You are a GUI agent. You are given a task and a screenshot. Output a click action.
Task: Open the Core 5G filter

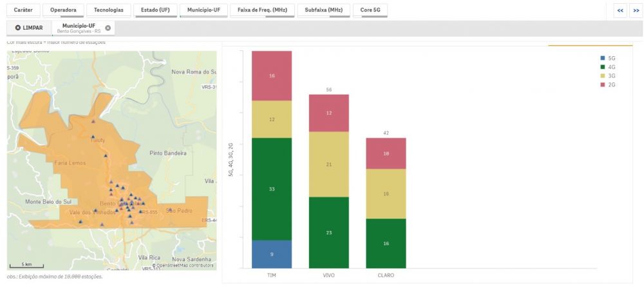point(370,10)
